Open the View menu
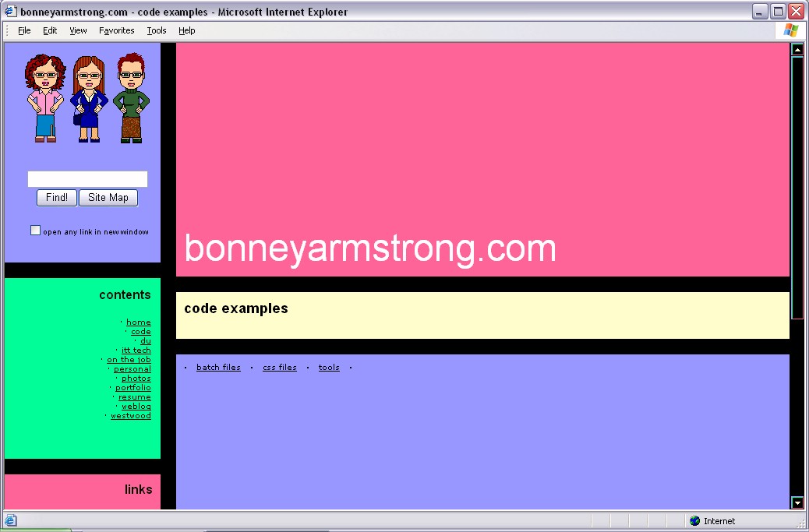The height and width of the screenshot is (532, 809). (78, 30)
